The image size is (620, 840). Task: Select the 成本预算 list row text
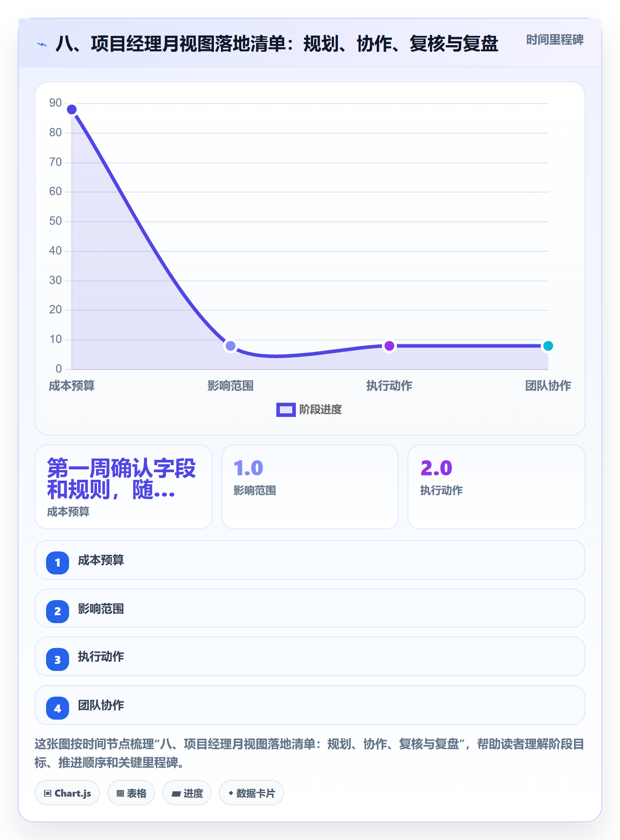coord(101,560)
